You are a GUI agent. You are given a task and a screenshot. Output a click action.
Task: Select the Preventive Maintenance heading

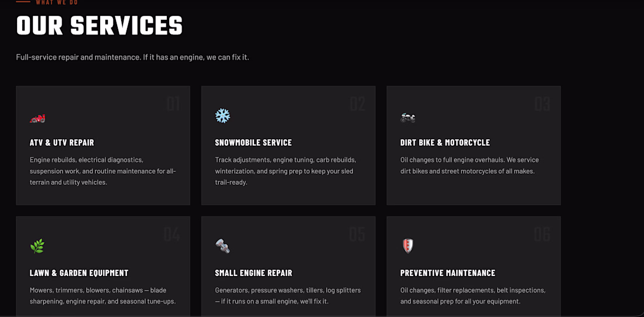[x=448, y=273]
